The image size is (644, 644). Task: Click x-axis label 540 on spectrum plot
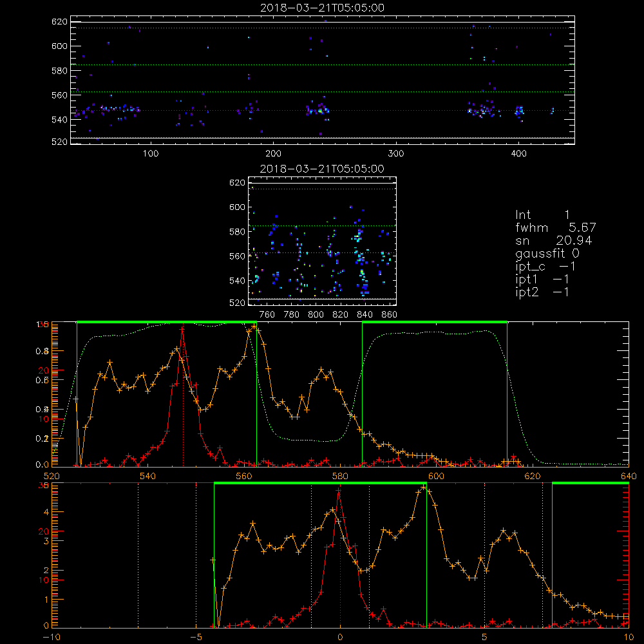[x=148, y=476]
